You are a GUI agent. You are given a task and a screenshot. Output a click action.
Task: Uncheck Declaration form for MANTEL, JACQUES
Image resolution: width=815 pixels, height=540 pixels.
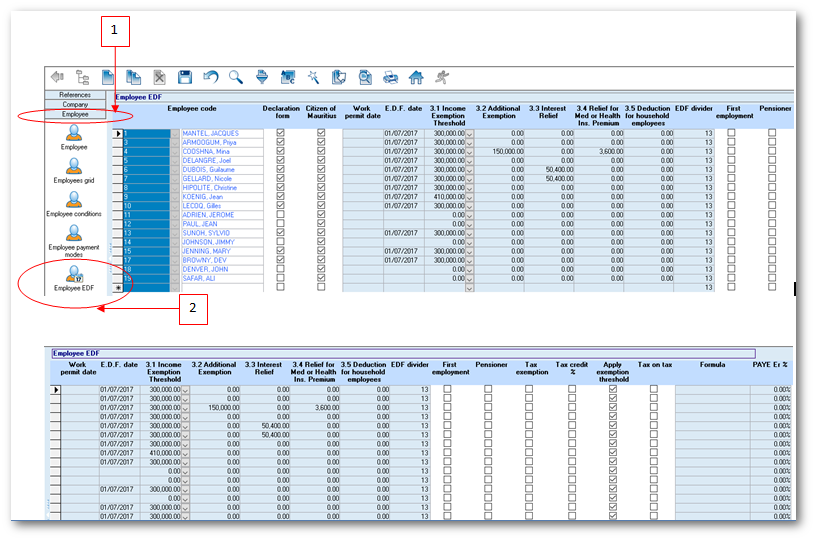[x=280, y=132]
